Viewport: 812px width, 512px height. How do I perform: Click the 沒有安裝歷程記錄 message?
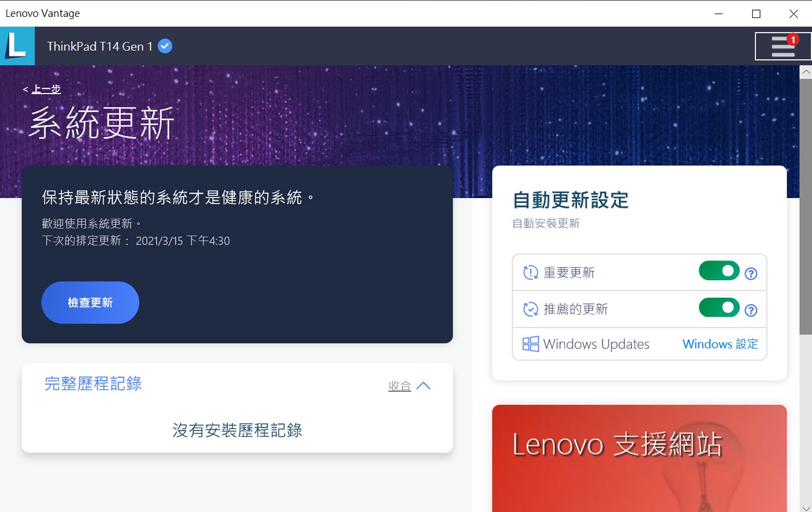[237, 430]
